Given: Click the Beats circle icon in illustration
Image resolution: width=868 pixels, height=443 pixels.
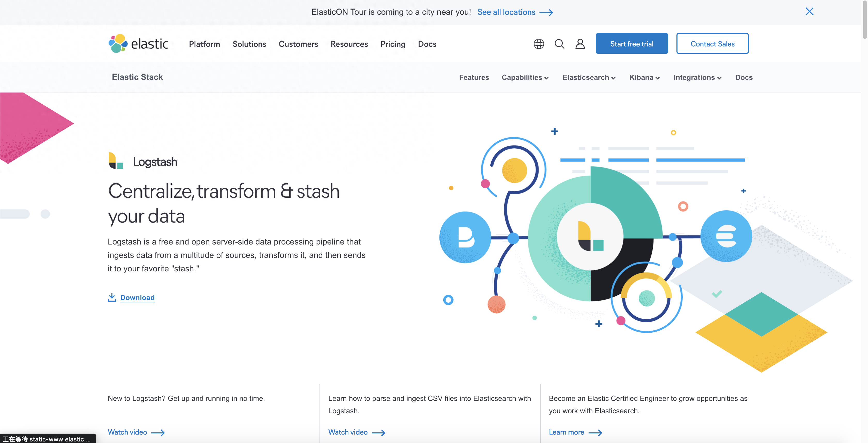Looking at the screenshot, I should [x=465, y=237].
